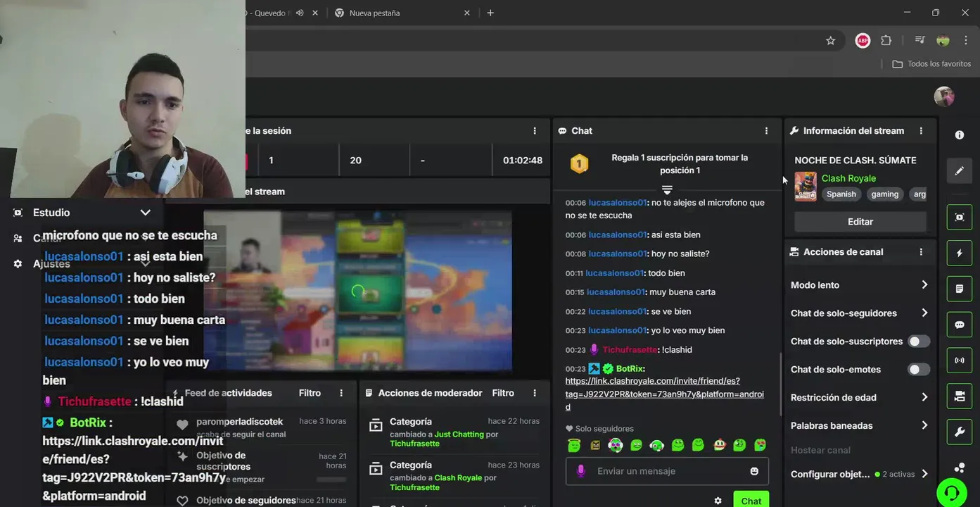980x507 pixels.
Task: Click in the Enviar un mensaje field
Action: 667,471
